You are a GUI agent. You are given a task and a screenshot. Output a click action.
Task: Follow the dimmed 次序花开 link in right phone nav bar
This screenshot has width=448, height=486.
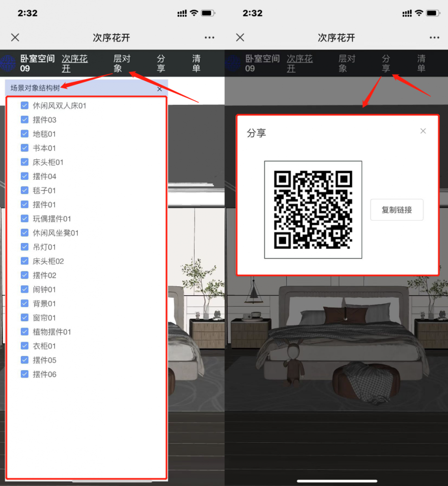coord(299,63)
